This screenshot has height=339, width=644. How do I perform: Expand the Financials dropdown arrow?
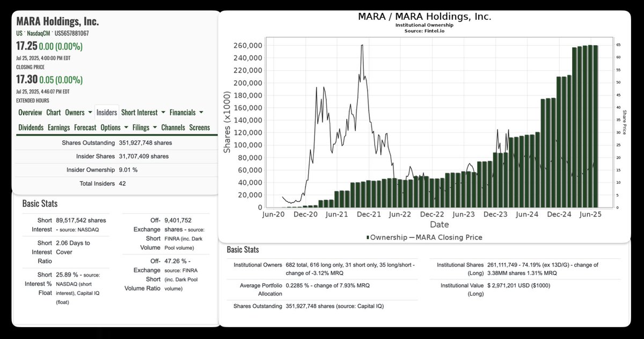coord(201,113)
